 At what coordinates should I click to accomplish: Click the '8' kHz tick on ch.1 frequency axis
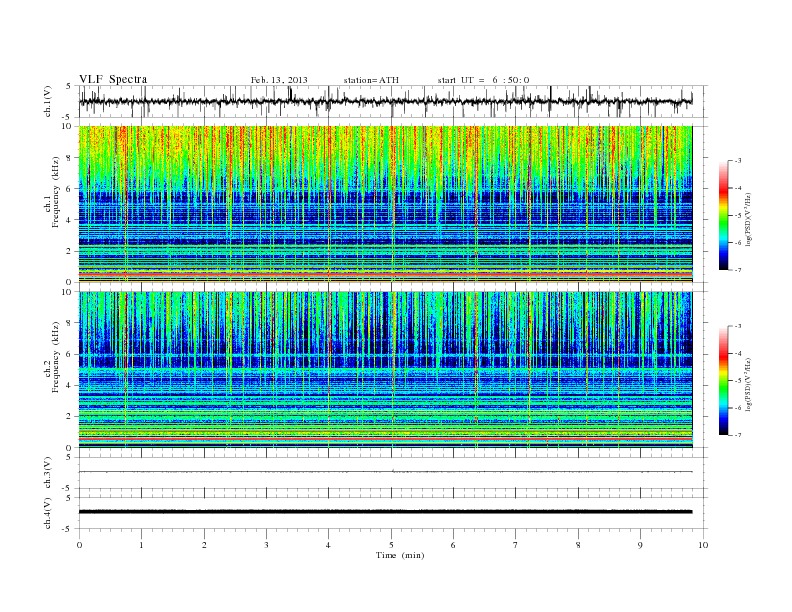69,158
